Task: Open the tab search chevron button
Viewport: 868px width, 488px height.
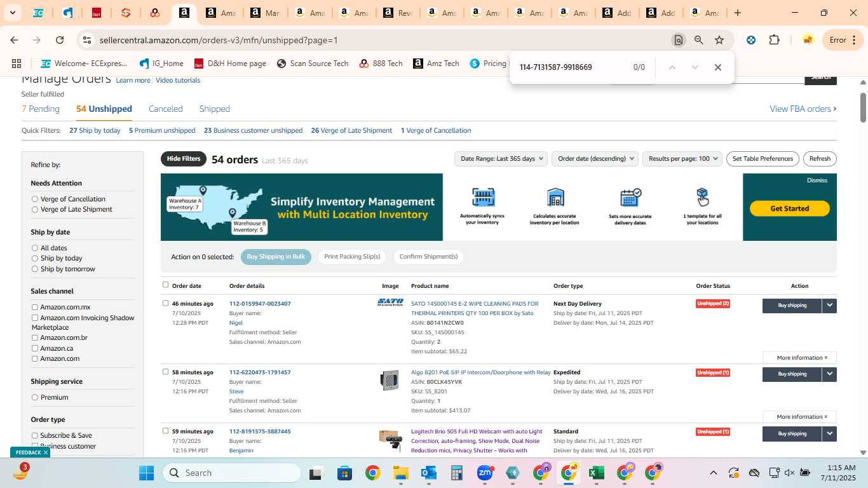Action: point(12,13)
